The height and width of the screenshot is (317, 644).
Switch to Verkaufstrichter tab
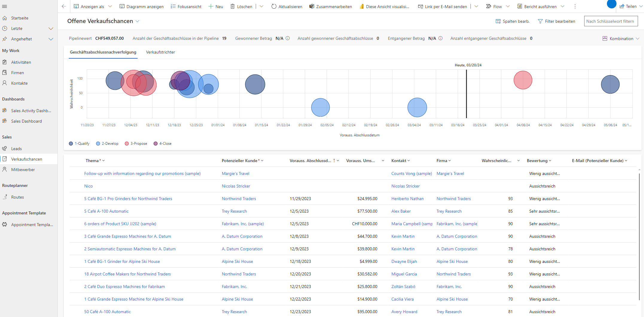pos(161,52)
